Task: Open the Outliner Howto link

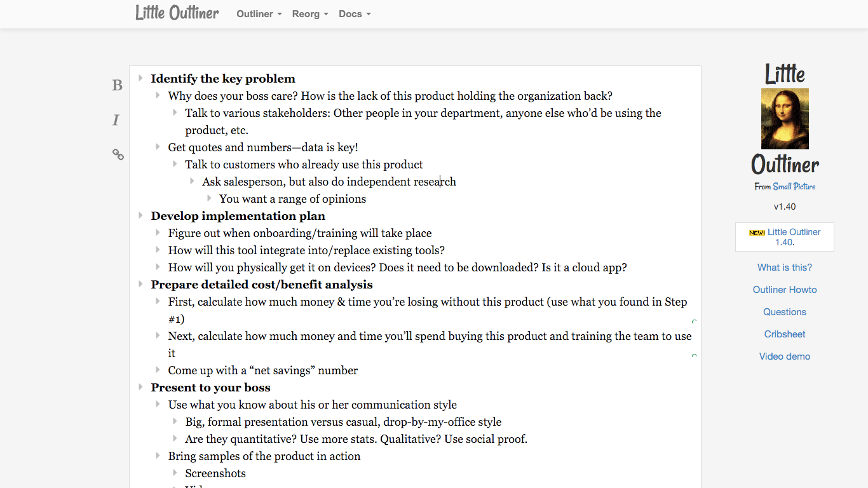Action: tap(785, 290)
